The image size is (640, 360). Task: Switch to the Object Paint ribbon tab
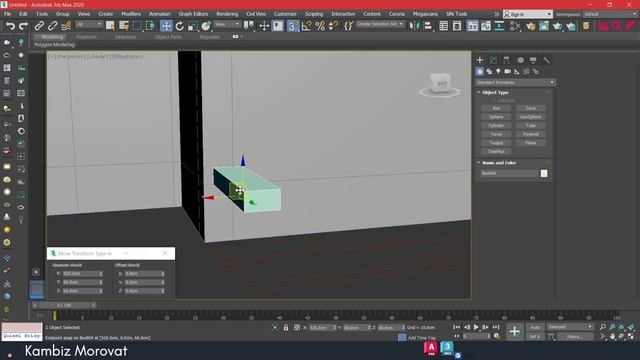(168, 37)
